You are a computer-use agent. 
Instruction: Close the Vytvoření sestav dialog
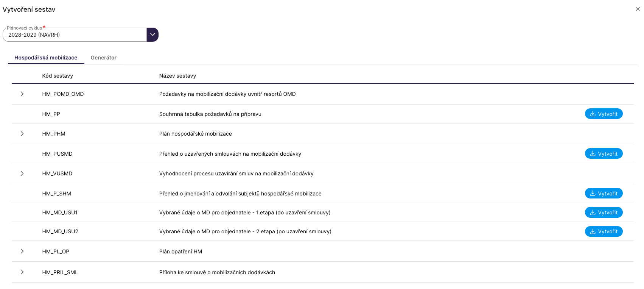tap(638, 9)
